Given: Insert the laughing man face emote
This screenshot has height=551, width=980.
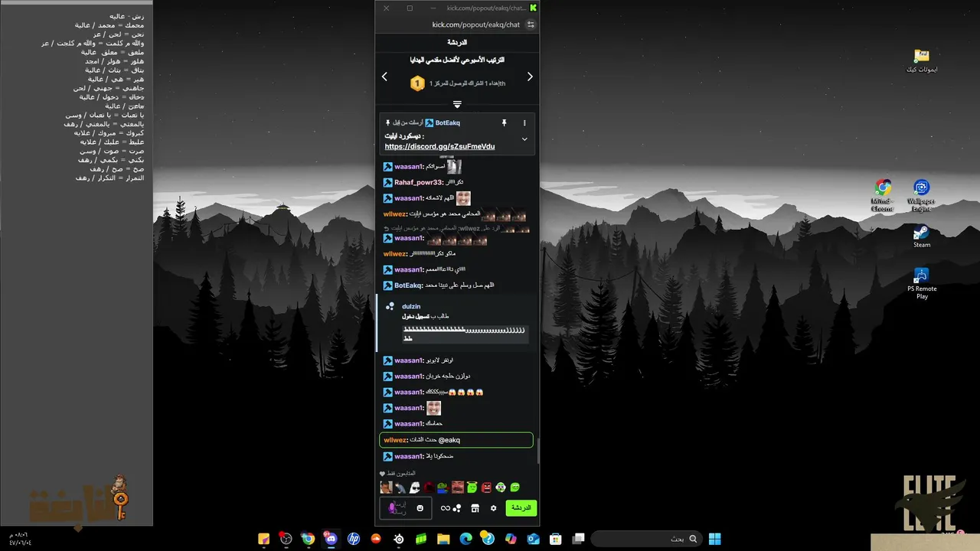Looking at the screenshot, I should (x=458, y=487).
